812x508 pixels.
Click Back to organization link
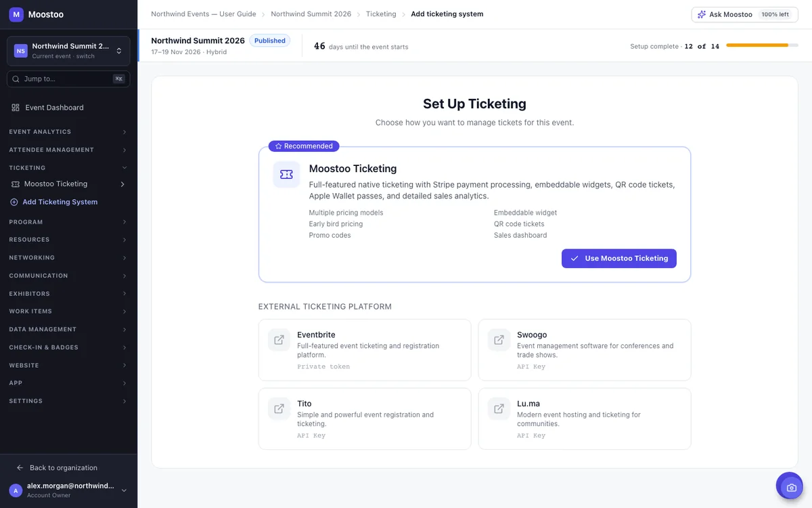64,468
